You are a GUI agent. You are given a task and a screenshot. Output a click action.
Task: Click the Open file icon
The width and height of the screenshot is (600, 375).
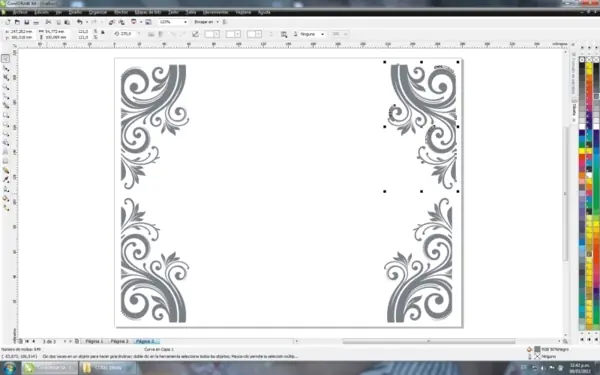17,22
